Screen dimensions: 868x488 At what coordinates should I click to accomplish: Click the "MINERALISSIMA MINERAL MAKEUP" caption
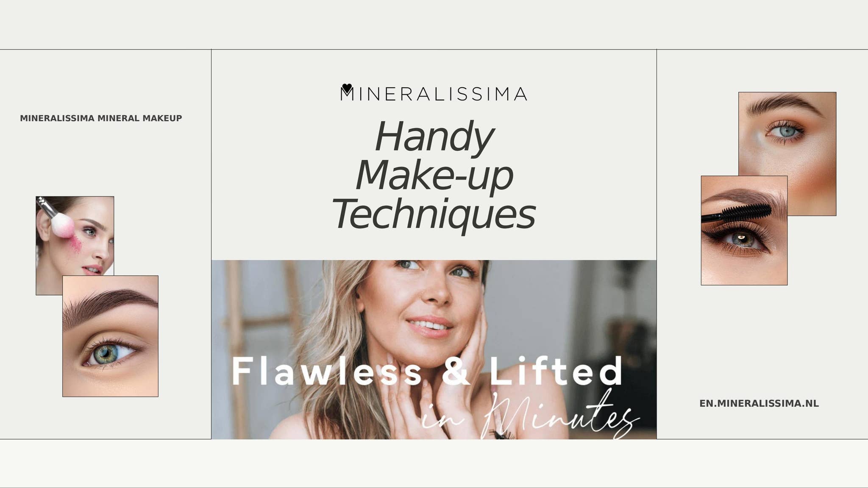click(x=101, y=118)
